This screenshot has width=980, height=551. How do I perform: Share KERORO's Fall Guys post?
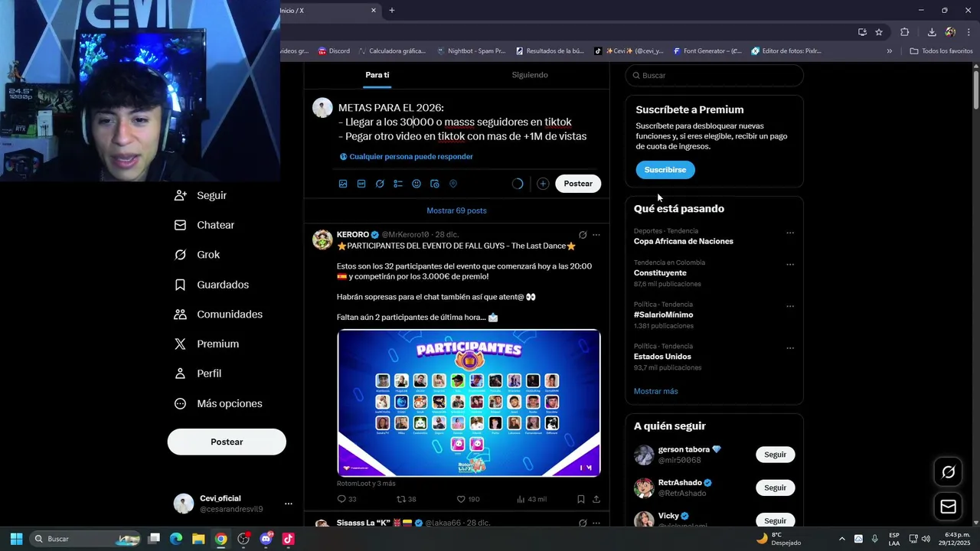tap(596, 499)
